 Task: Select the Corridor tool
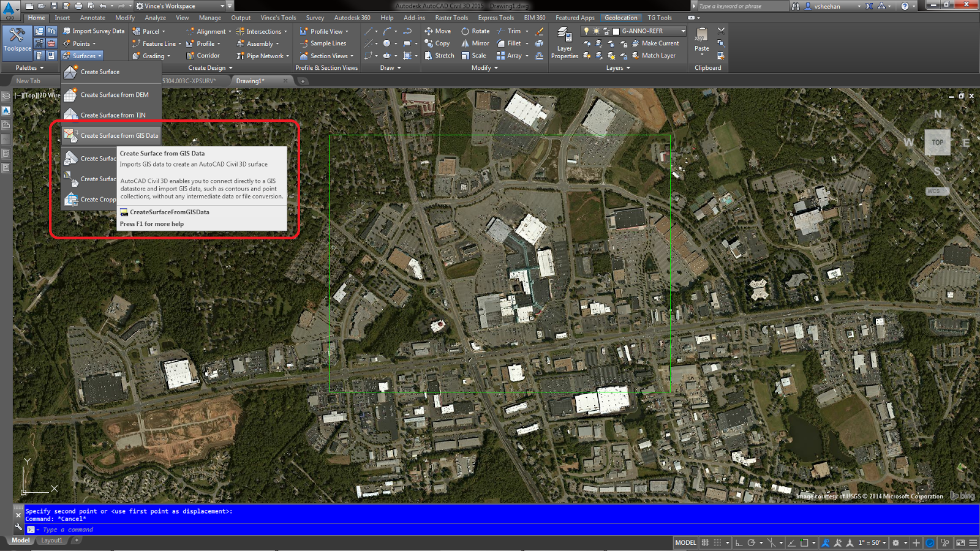tap(205, 56)
